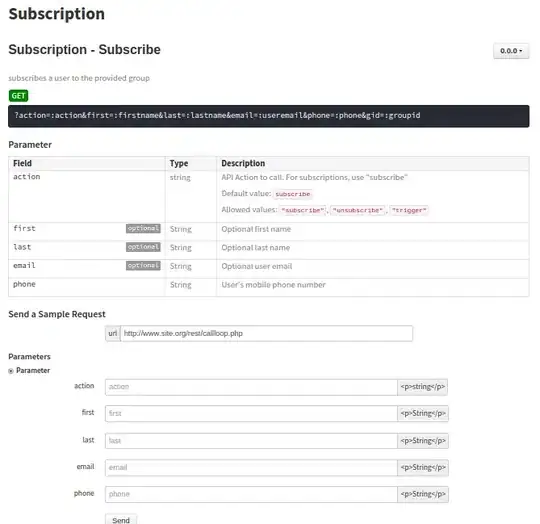Screen dimensions: 540x524
Task: Click the "trigger" allowed value tag
Action: [x=409, y=210]
